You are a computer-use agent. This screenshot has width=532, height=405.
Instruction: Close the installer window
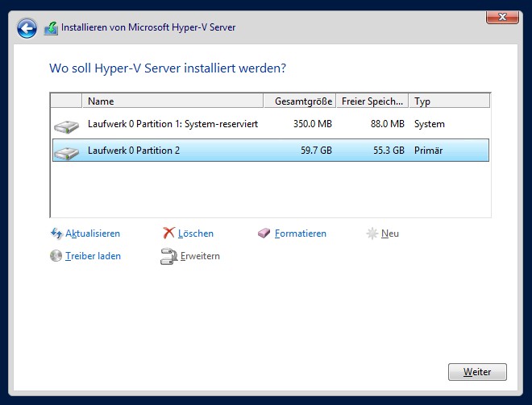(x=502, y=17)
